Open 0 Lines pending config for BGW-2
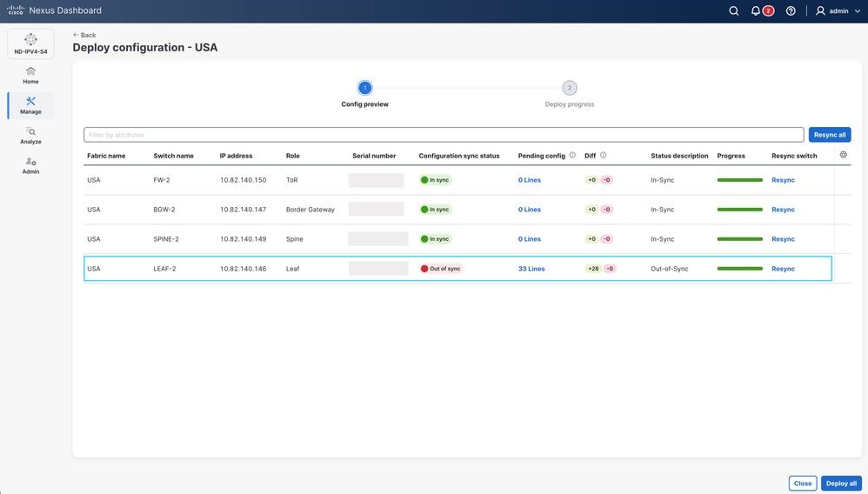The image size is (868, 494). (529, 210)
